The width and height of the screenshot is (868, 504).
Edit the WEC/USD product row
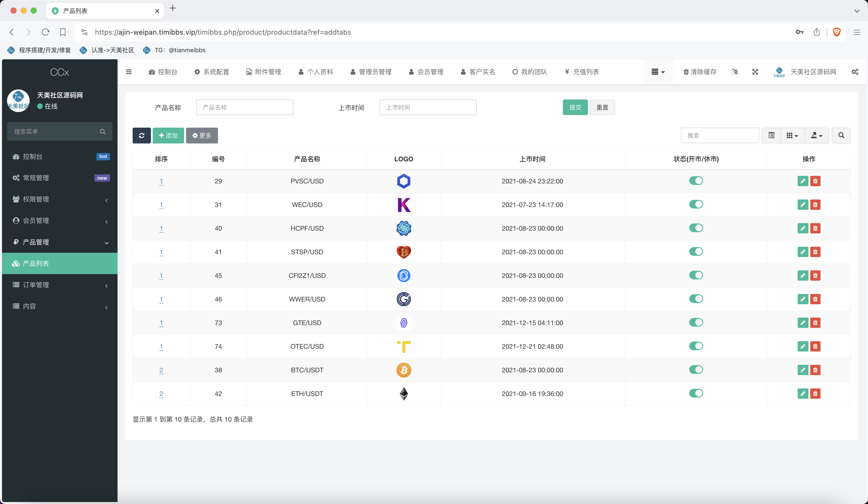(802, 205)
